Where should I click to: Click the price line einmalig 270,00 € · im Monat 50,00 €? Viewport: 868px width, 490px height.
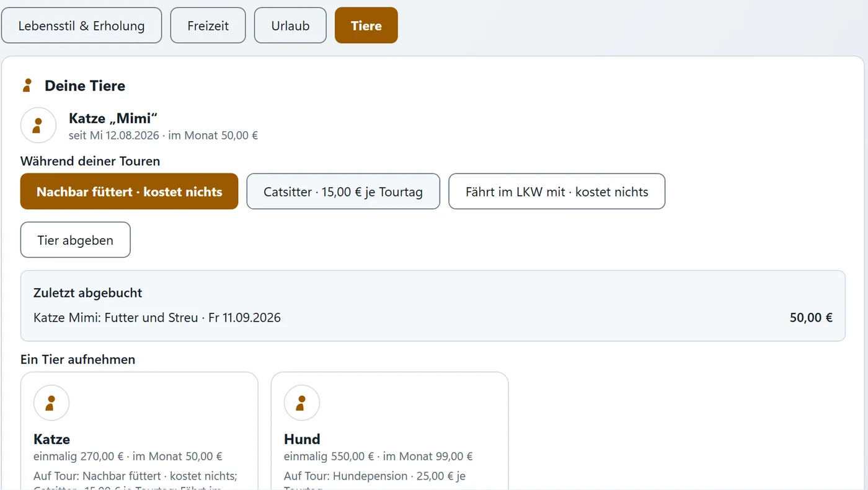(128, 457)
